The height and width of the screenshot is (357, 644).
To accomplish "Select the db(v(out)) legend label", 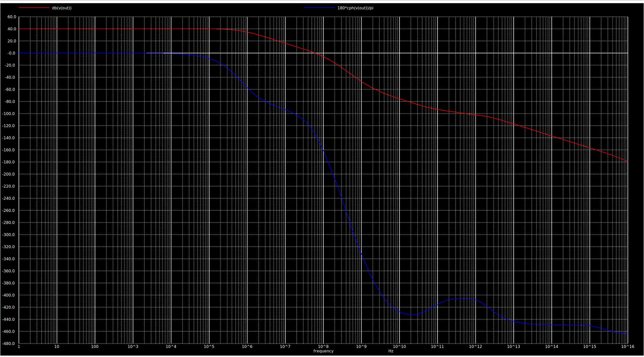I will click(x=62, y=8).
